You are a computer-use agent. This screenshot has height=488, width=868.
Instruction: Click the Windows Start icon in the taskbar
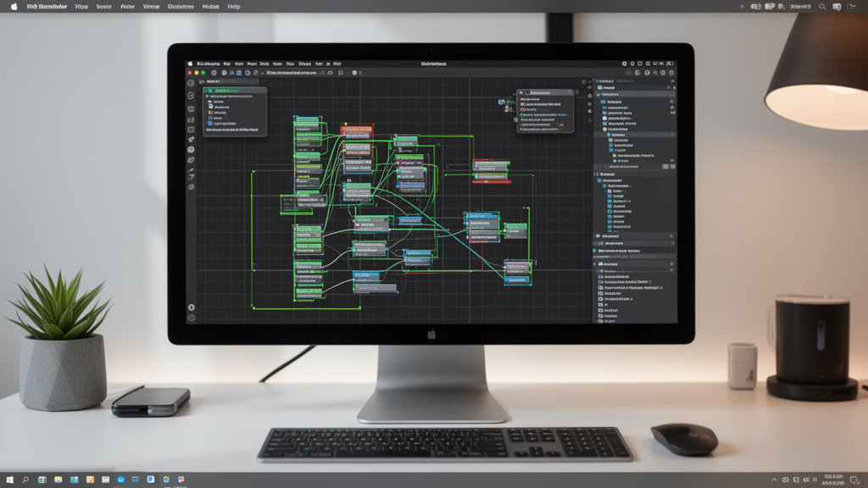(x=8, y=480)
